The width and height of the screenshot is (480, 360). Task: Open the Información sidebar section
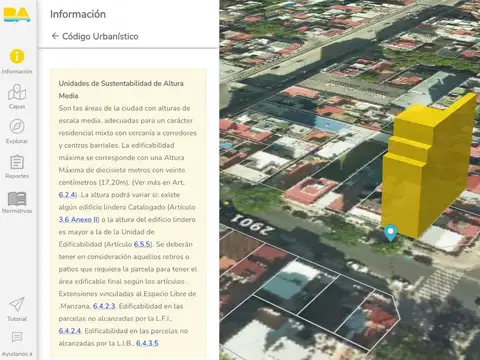pyautogui.click(x=17, y=61)
